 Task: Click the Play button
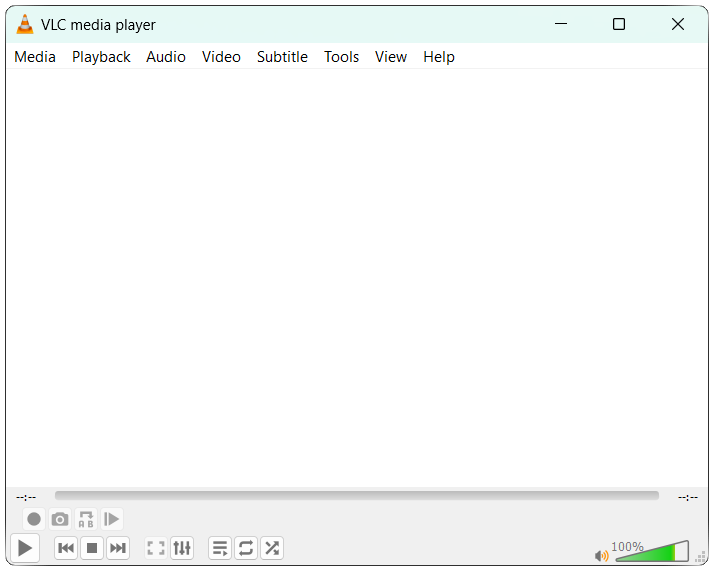coord(25,548)
